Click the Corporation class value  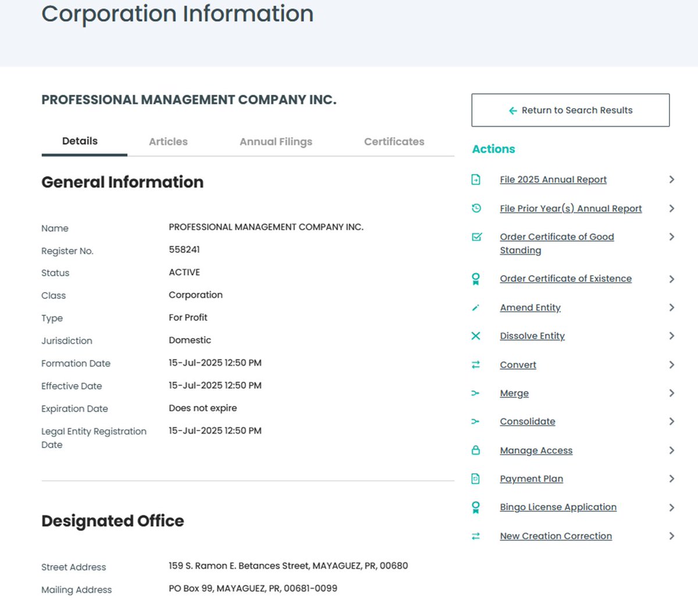pyautogui.click(x=196, y=295)
